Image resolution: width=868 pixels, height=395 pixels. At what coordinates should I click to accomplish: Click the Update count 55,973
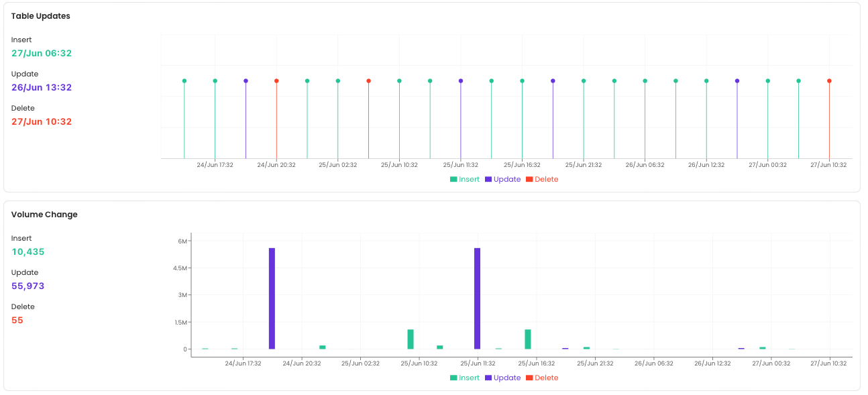tap(27, 286)
